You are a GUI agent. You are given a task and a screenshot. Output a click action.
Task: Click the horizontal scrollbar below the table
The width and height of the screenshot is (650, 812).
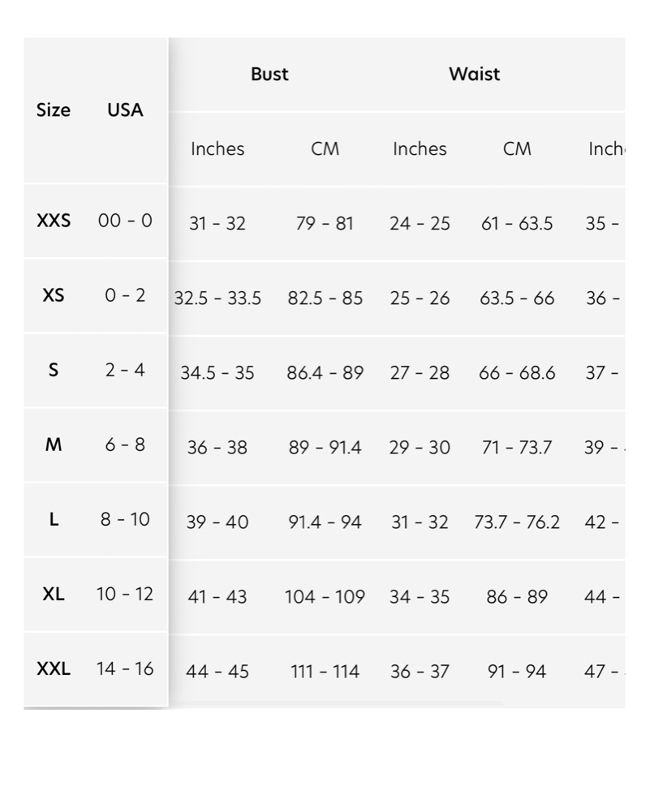tap(337, 704)
